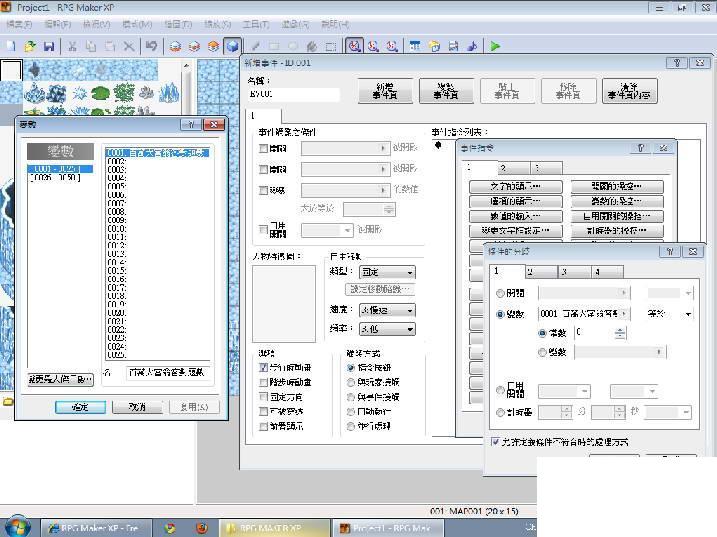Click the Delete X toolbar icon

pos(129,46)
